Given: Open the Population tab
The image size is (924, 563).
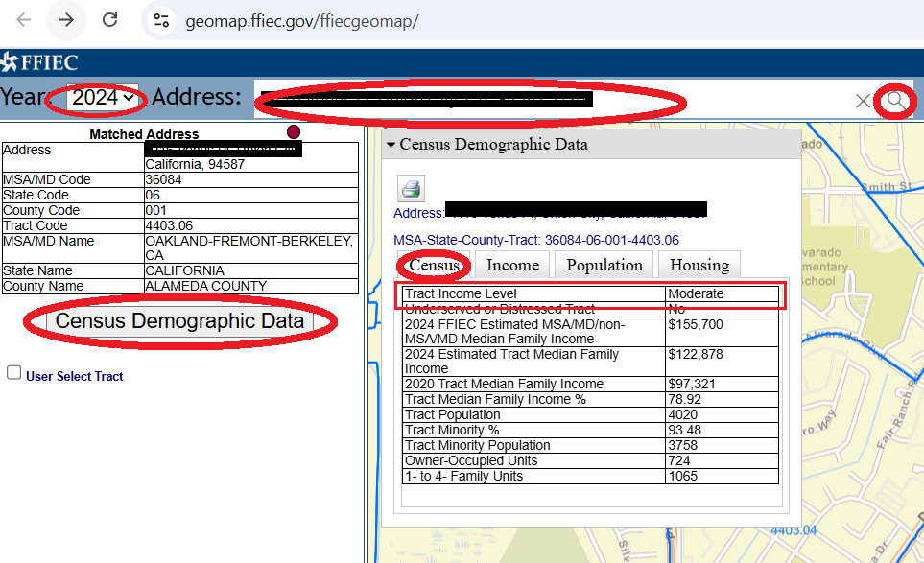Looking at the screenshot, I should (x=604, y=265).
